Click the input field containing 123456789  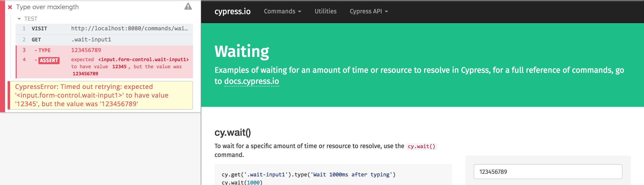[548, 172]
